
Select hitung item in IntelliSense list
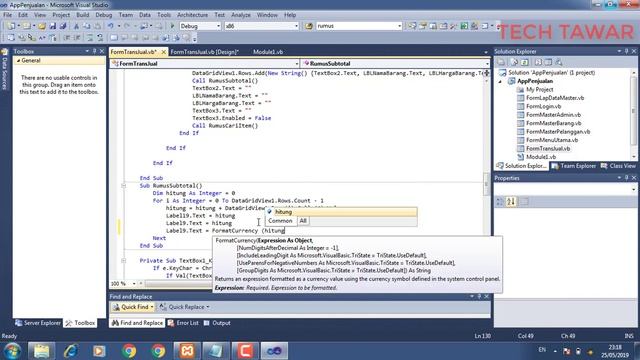tap(341, 212)
